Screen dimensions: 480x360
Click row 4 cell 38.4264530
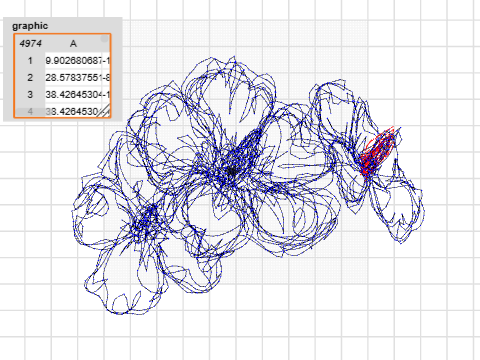[73, 111]
